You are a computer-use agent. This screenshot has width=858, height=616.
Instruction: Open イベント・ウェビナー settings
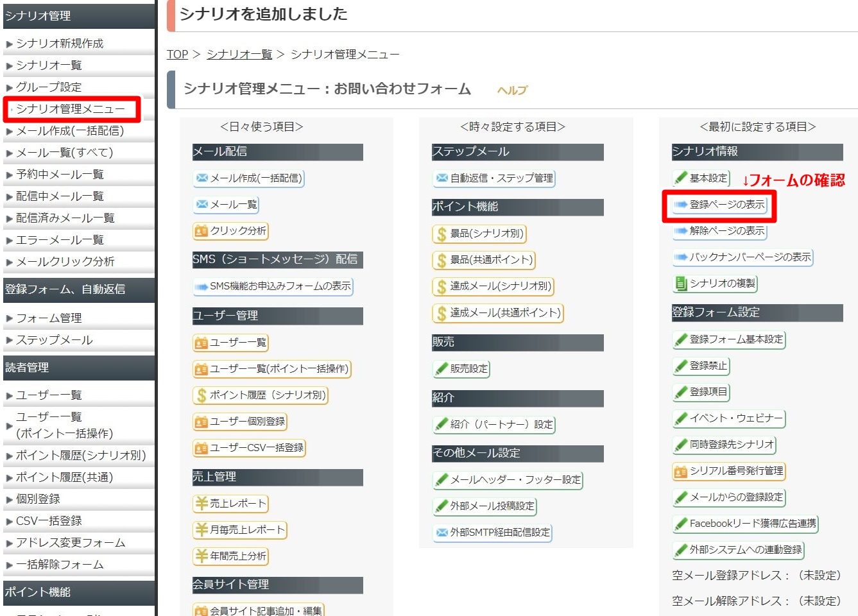point(729,418)
